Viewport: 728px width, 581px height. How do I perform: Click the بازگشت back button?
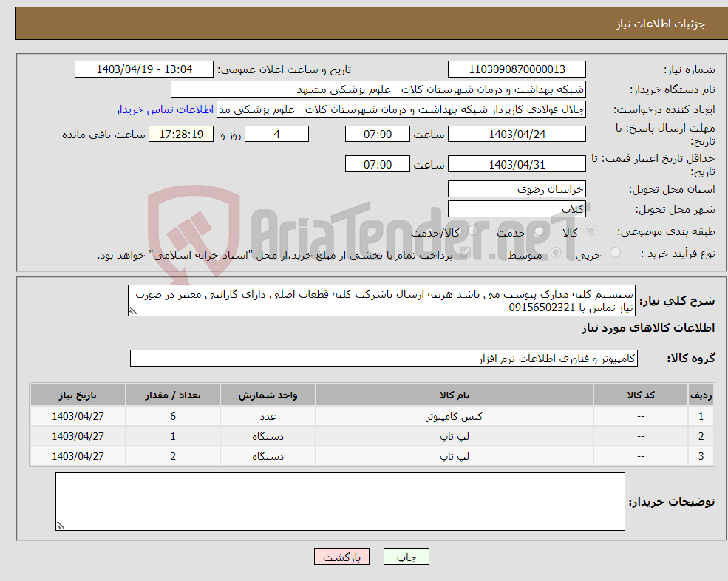tap(341, 557)
